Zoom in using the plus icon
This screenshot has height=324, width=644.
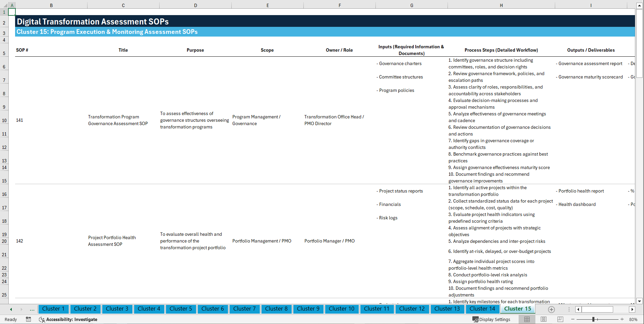pyautogui.click(x=622, y=319)
